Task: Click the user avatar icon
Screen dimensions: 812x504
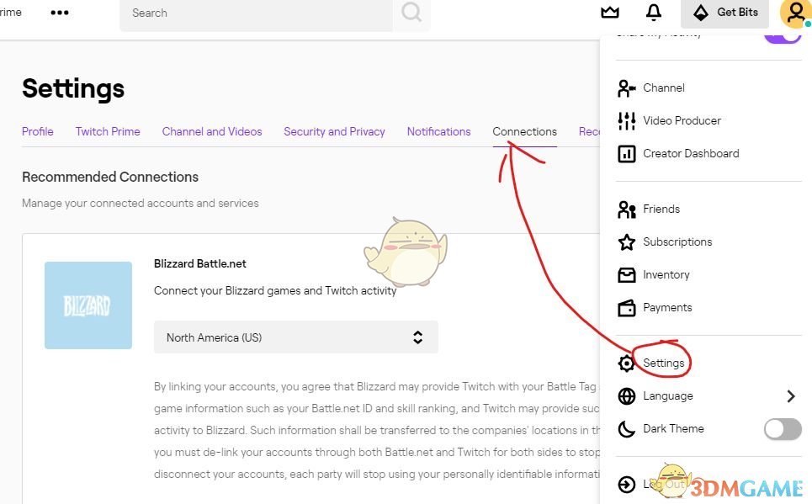Action: pos(795,13)
